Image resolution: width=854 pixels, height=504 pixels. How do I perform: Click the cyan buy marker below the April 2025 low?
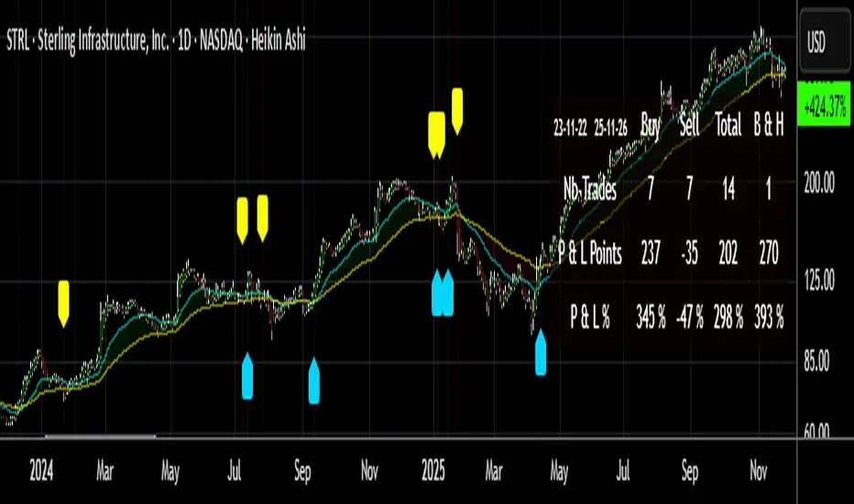(x=541, y=352)
